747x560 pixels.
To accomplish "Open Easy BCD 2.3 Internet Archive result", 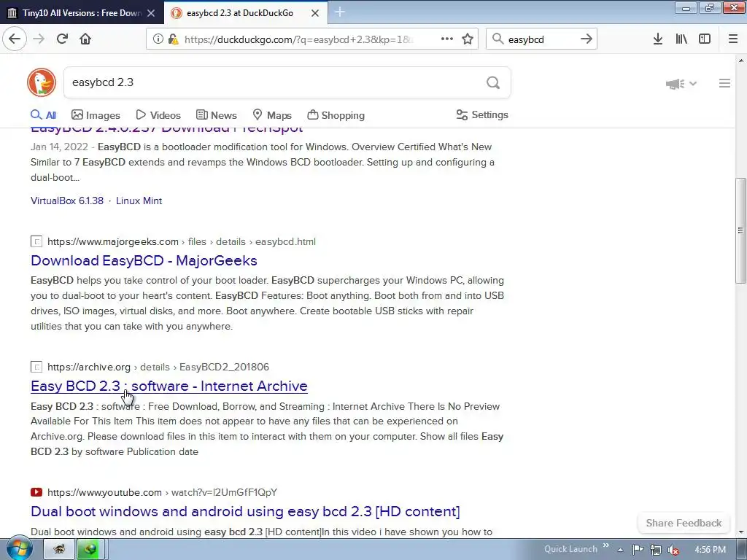I will pyautogui.click(x=169, y=386).
